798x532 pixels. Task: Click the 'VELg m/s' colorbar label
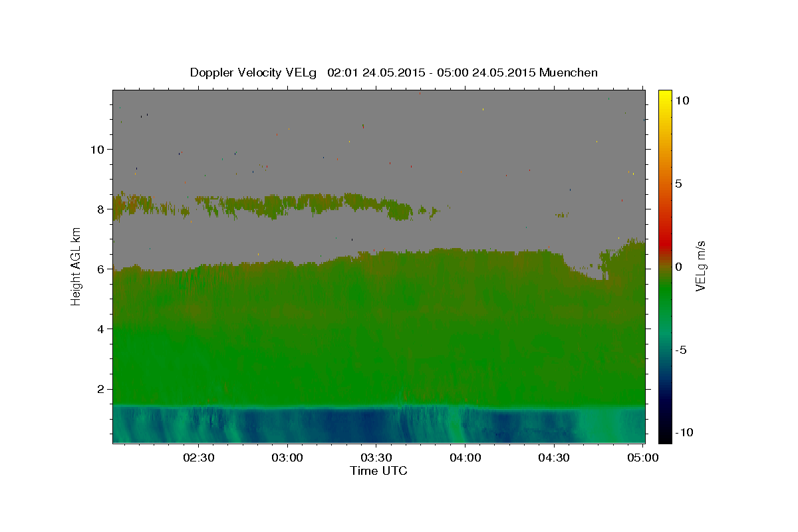click(x=701, y=266)
